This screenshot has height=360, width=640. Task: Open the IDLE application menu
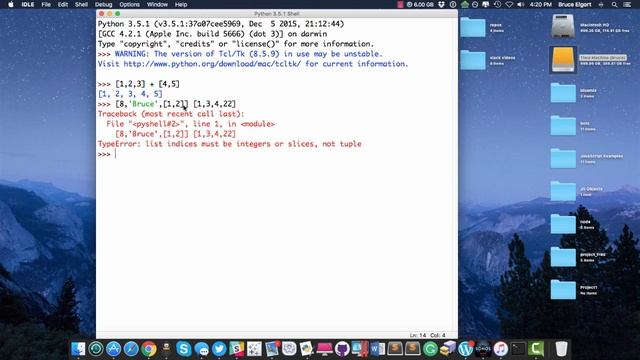pos(28,4)
